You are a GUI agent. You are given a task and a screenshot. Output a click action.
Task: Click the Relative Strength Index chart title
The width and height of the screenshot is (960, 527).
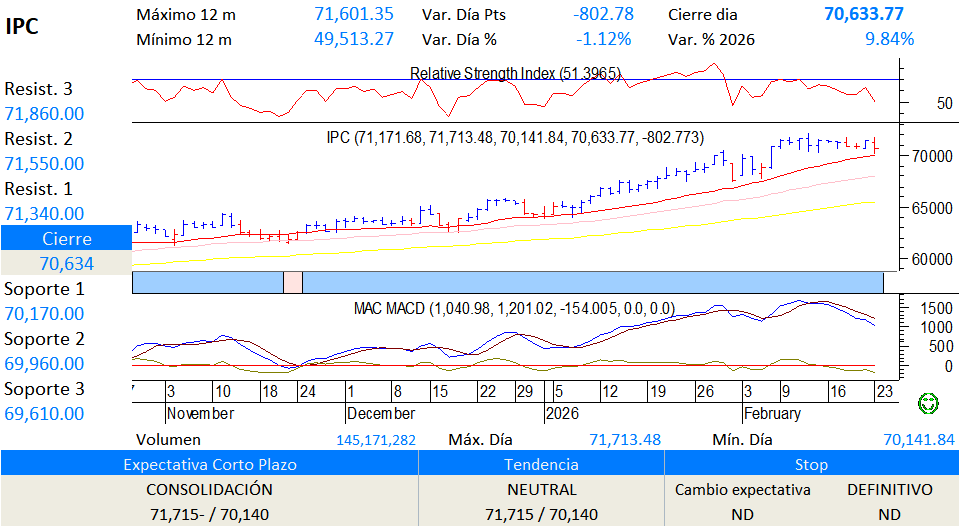[516, 74]
